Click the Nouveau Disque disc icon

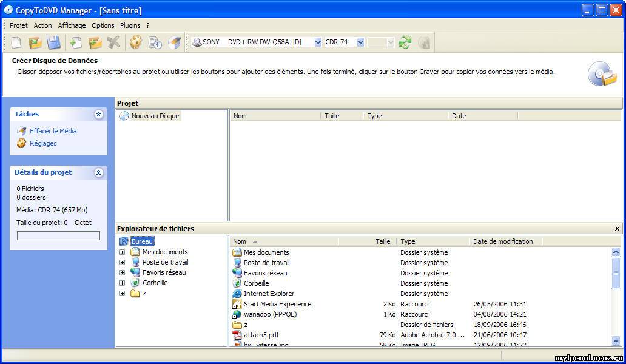pos(124,116)
